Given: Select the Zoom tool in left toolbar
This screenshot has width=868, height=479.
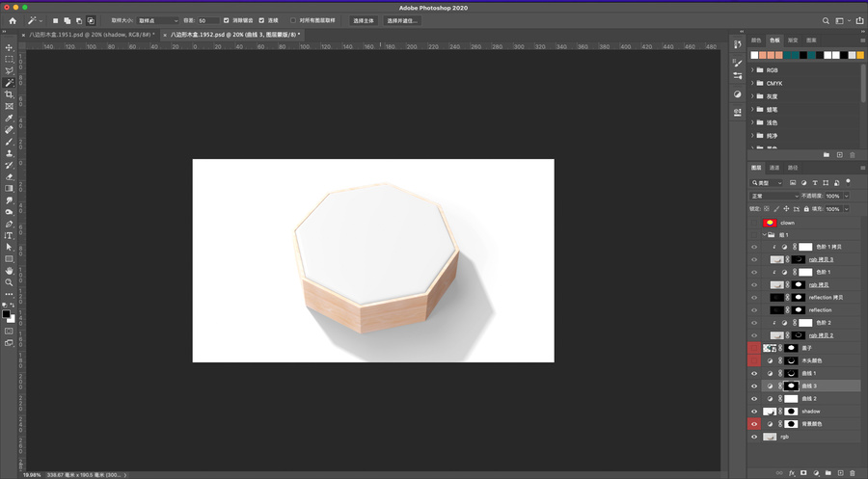Looking at the screenshot, I should coord(9,282).
